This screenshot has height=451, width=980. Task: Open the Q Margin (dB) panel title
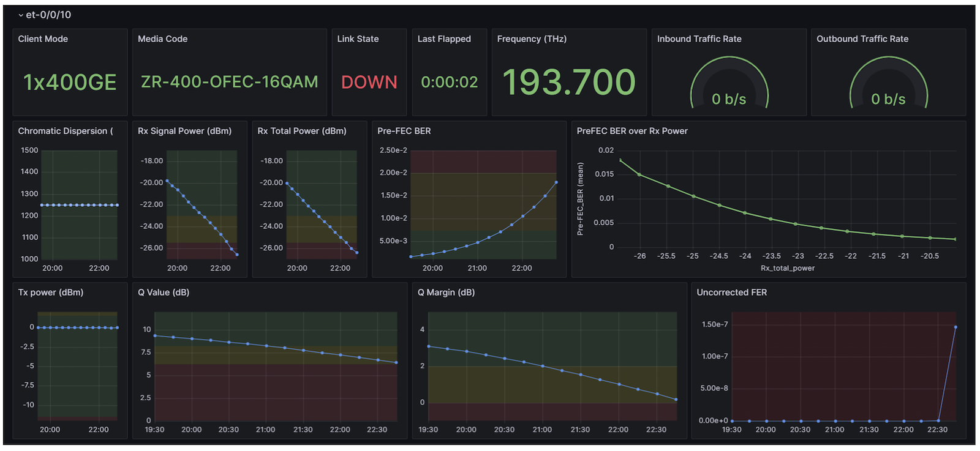[446, 293]
